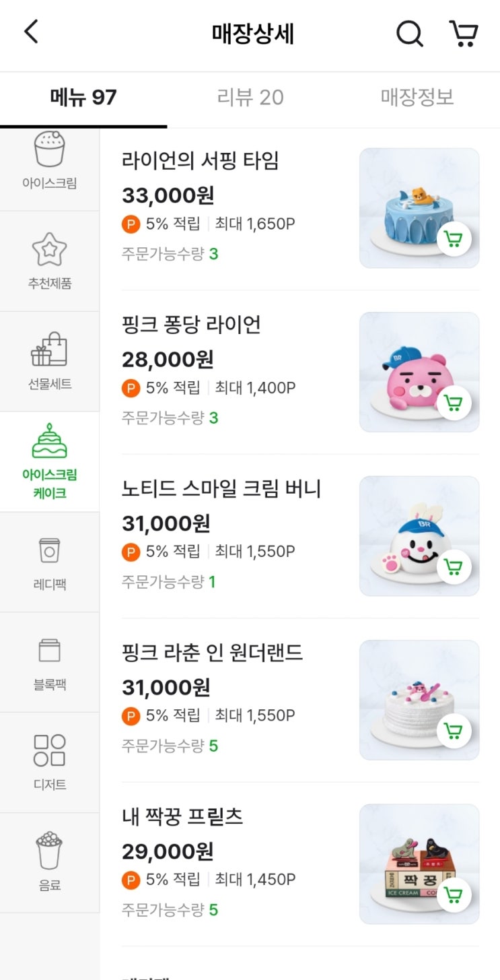Open the 매장정보 tab
The width and height of the screenshot is (500, 980).
(417, 98)
